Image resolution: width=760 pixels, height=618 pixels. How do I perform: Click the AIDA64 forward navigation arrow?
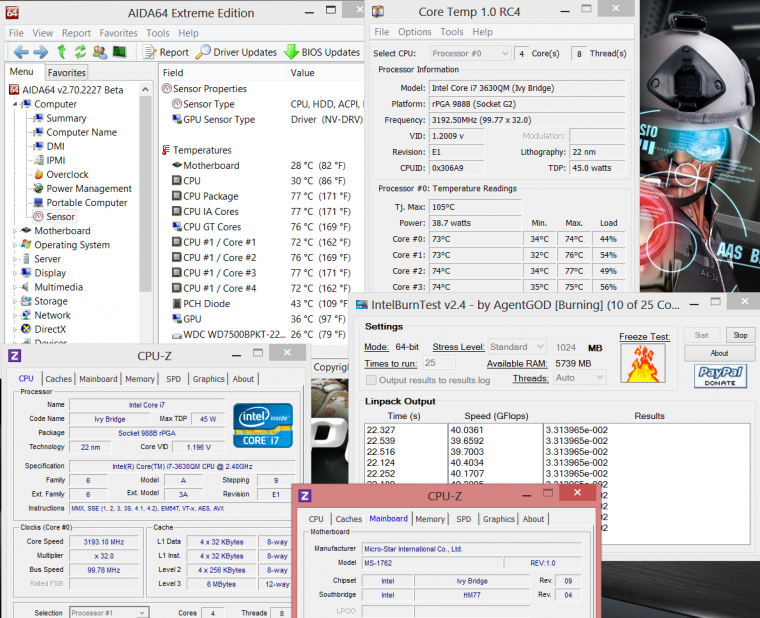[x=40, y=52]
